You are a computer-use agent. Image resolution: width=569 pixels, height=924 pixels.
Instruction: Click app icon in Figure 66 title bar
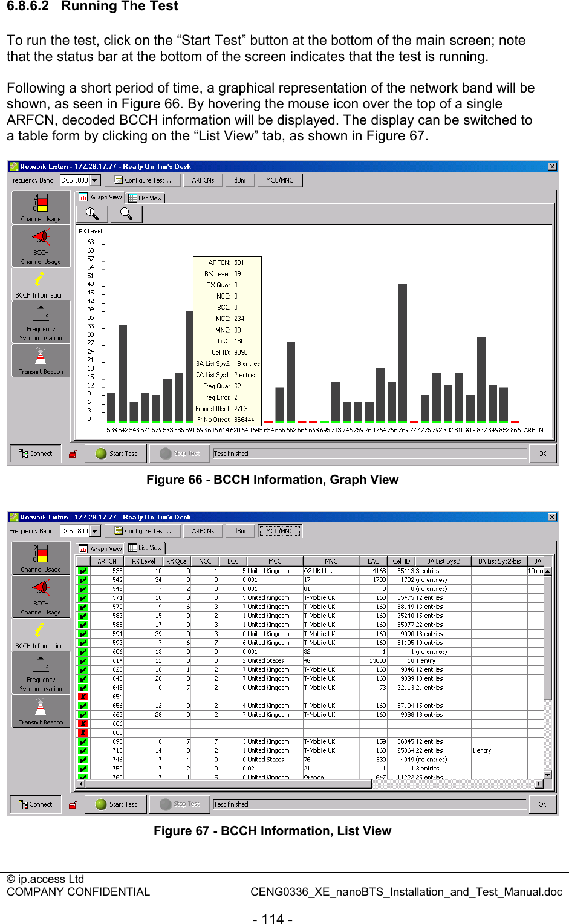pyautogui.click(x=14, y=166)
